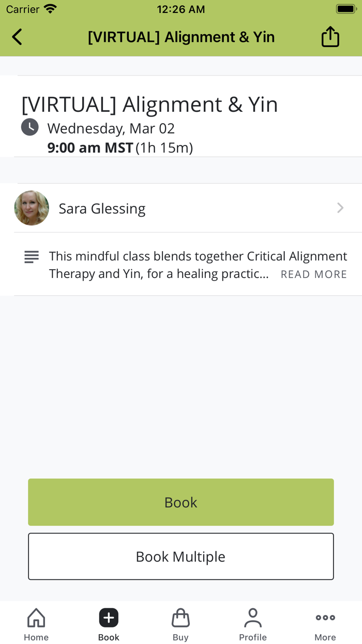Image resolution: width=362 pixels, height=644 pixels.
Task: Switch to the Home tab
Action: click(x=36, y=623)
